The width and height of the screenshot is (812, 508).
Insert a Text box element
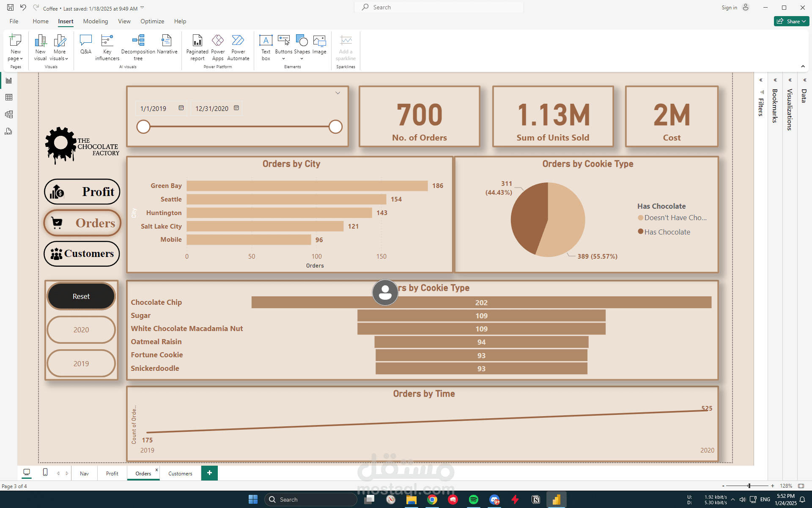(266, 47)
